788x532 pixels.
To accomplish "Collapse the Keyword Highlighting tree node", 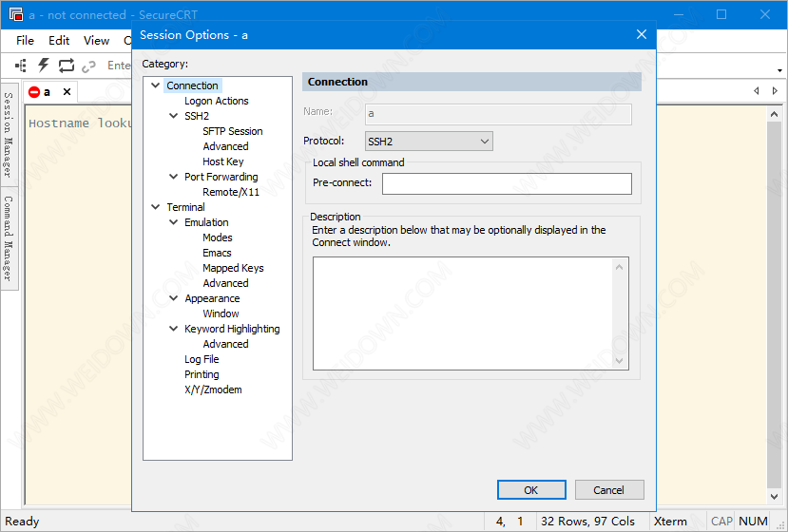I will (x=173, y=329).
